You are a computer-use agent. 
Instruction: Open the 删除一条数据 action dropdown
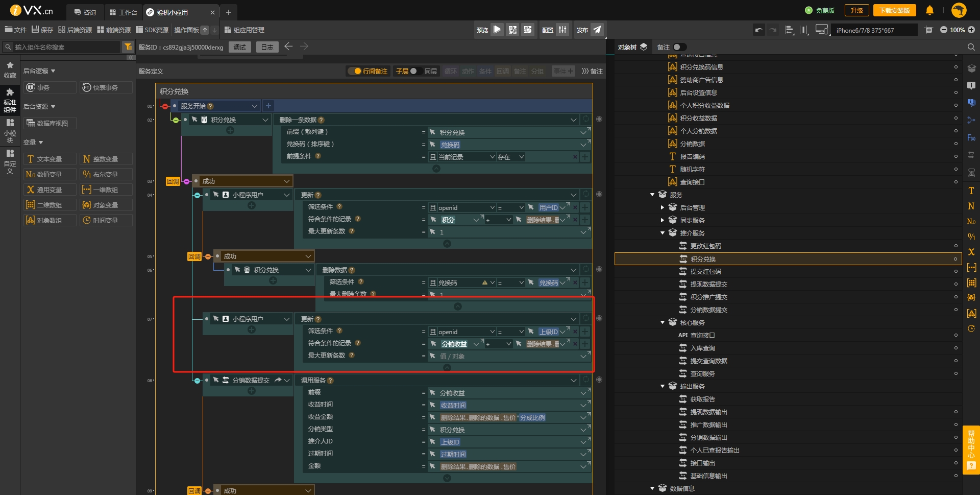[x=574, y=120]
